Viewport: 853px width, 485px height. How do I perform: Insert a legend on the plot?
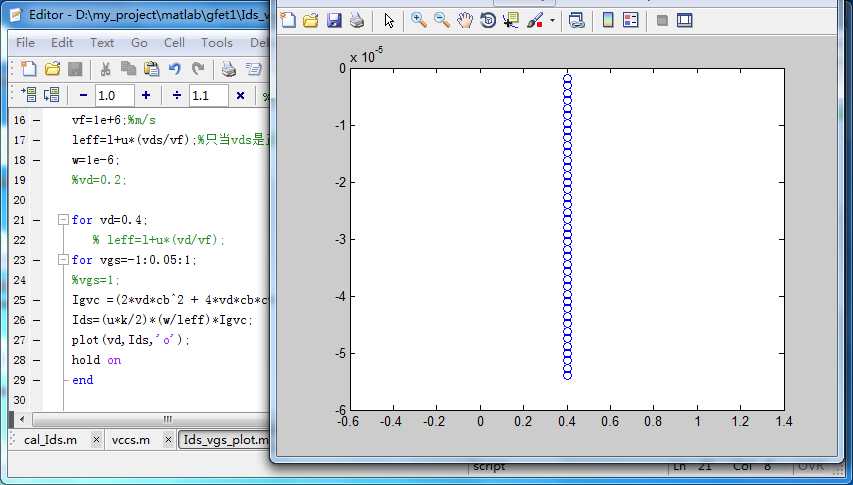(x=631, y=20)
